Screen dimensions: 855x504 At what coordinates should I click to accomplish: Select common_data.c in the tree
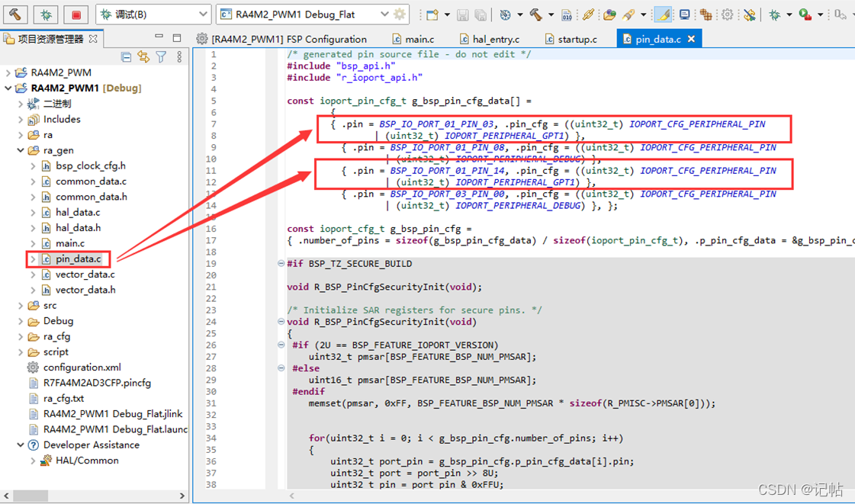point(91,181)
